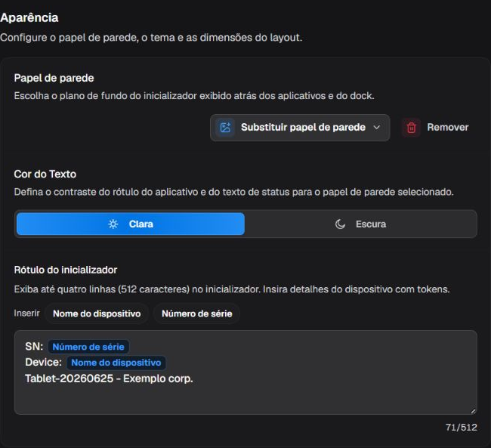
Task: Click the sun icon in Clara
Action: coord(113,224)
